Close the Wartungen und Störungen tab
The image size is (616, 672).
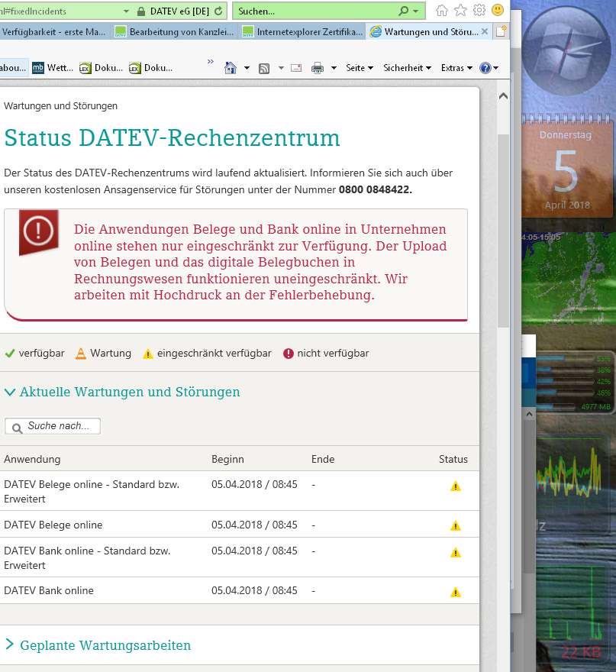(x=485, y=32)
